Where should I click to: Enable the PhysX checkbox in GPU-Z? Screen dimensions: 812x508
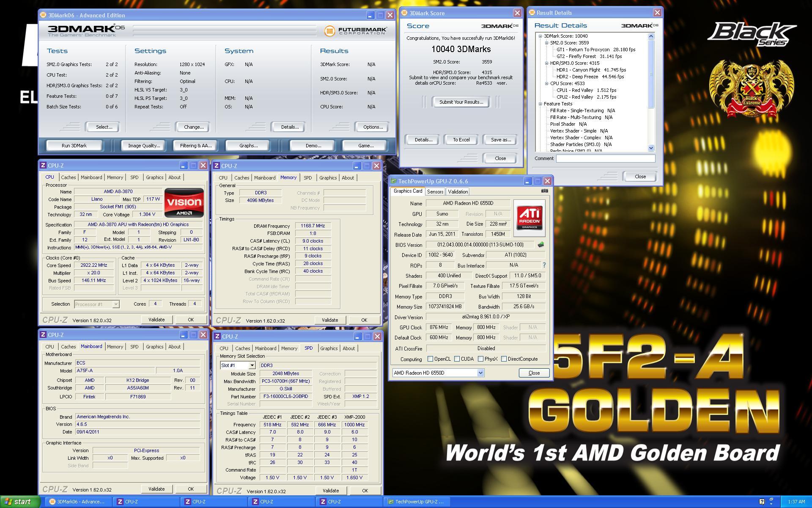click(480, 359)
